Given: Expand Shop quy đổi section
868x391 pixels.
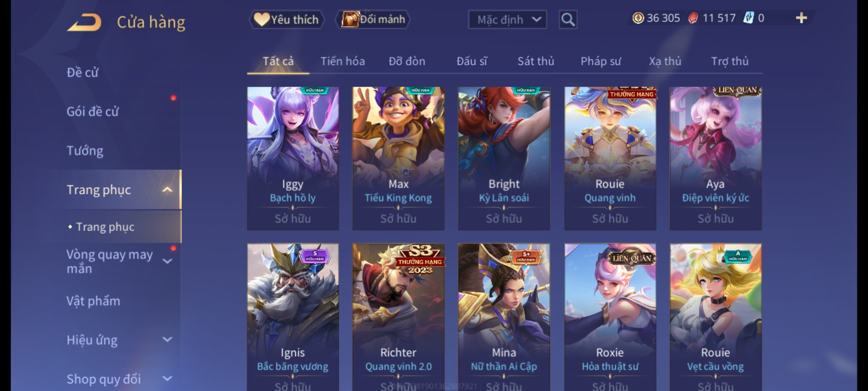Looking at the screenshot, I should 167,379.
